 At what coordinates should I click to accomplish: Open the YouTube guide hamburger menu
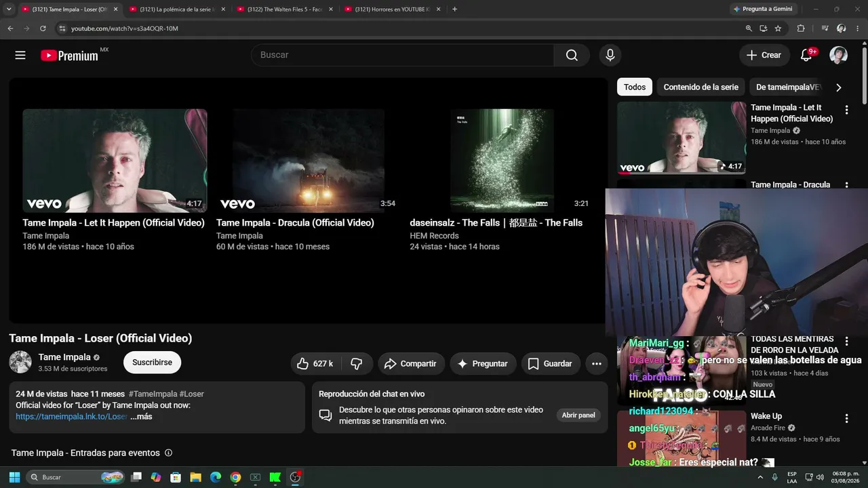point(20,56)
